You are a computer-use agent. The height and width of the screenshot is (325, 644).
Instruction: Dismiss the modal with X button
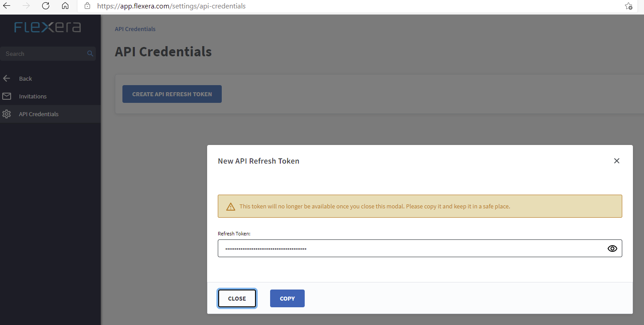(x=617, y=161)
